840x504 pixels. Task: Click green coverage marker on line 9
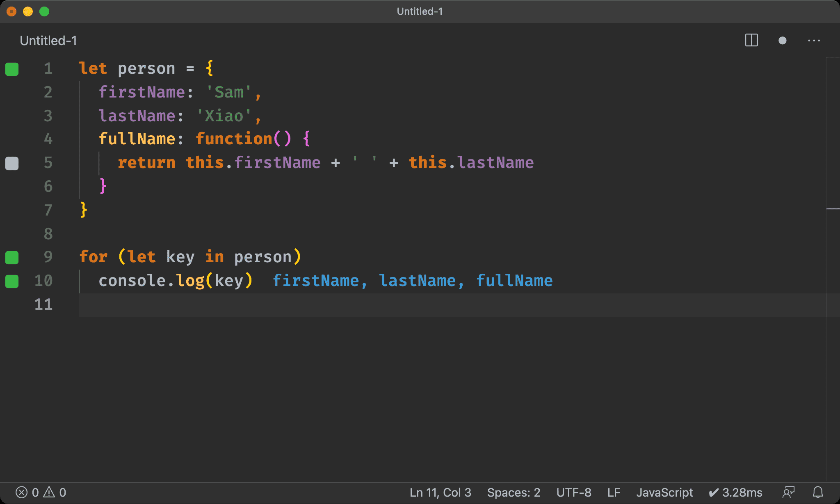(12, 258)
